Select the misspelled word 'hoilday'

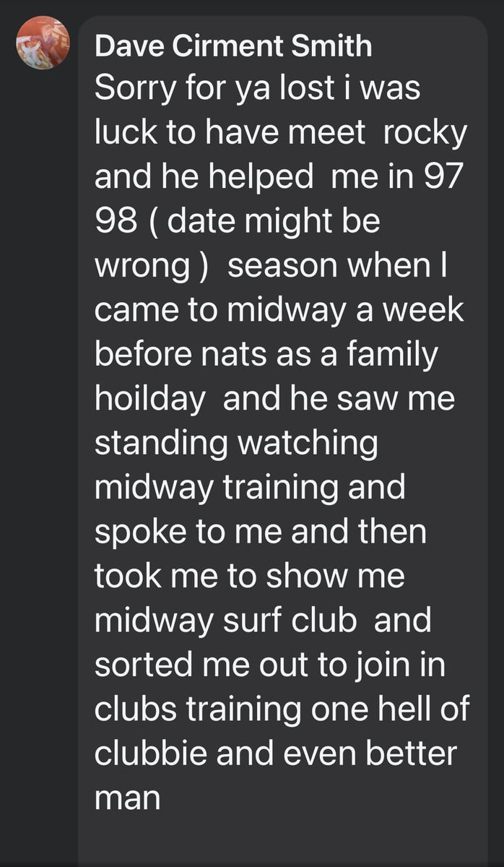coord(149,400)
